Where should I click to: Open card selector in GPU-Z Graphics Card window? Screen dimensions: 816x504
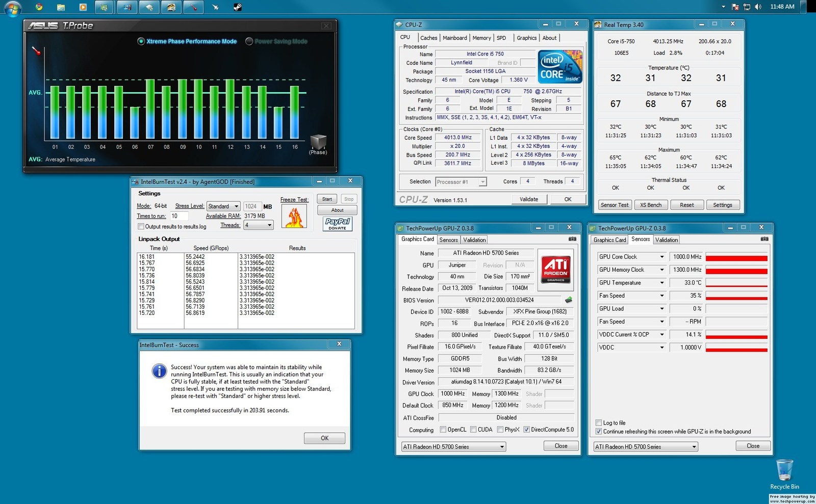454,447
